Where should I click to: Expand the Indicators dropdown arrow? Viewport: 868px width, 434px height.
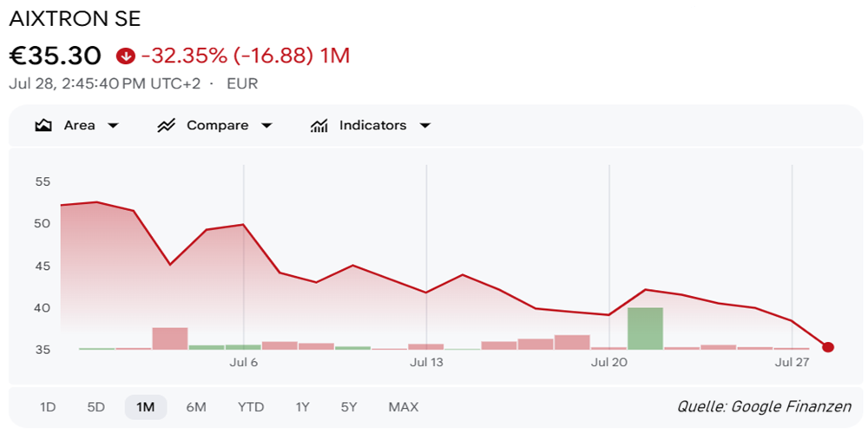tap(424, 126)
